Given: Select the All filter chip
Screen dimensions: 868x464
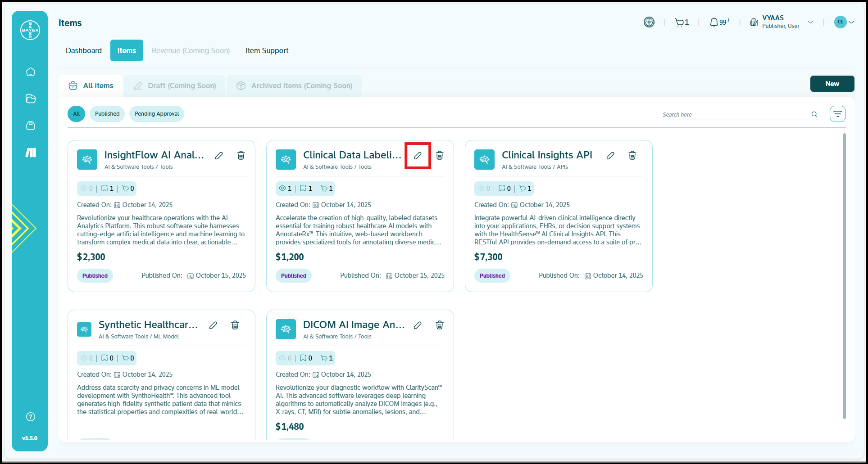Looking at the screenshot, I should point(76,114).
